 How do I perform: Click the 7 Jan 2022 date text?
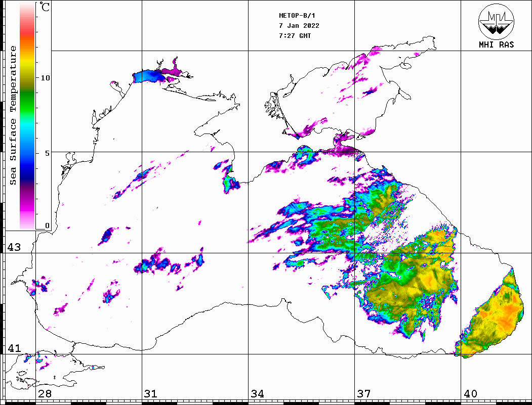[299, 26]
